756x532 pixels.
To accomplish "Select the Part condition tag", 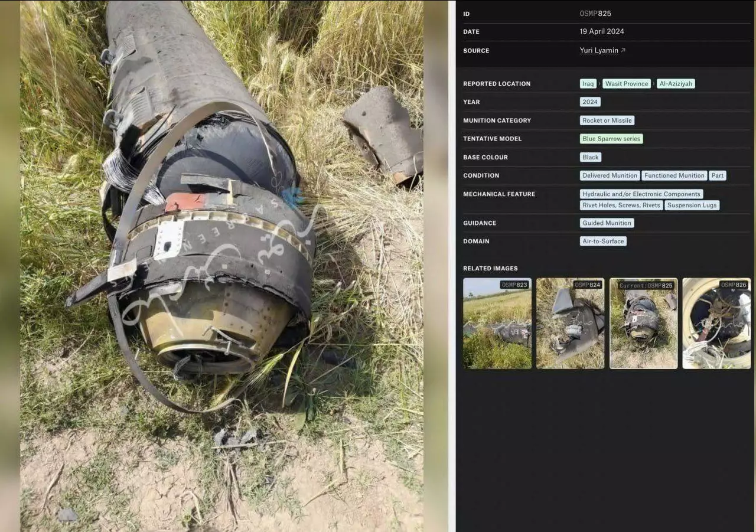I will (718, 175).
